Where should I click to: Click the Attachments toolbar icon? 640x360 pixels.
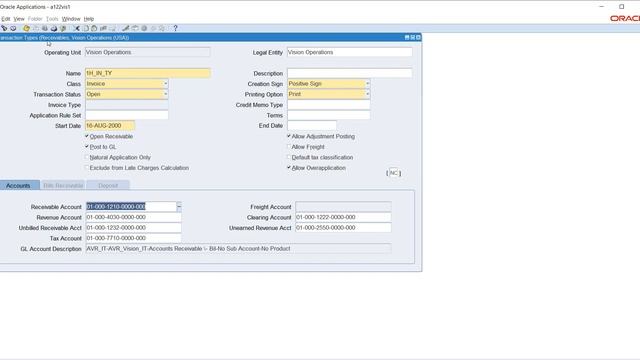pyautogui.click(x=153, y=28)
